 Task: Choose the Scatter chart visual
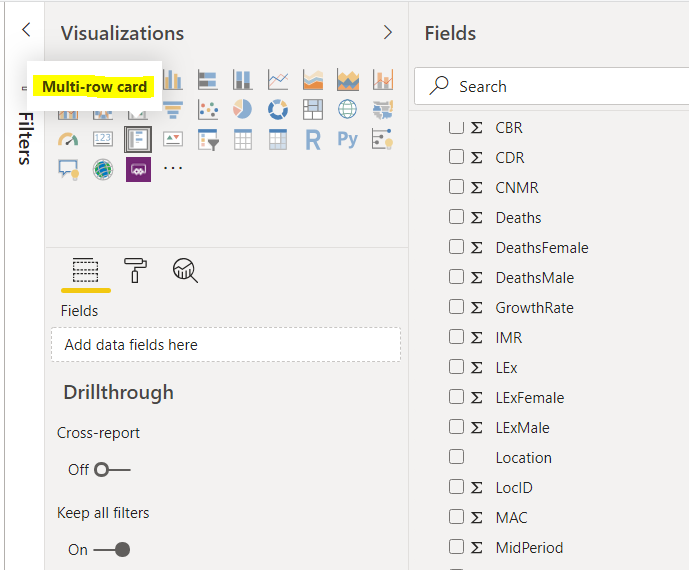(208, 109)
